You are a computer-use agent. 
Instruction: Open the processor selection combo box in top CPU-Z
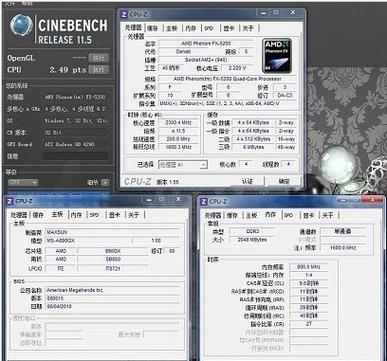pos(182,165)
